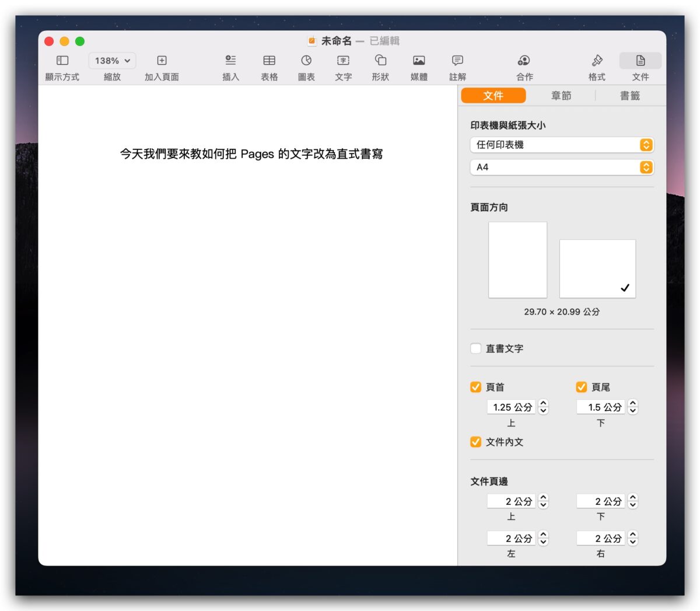Click the 加入頁面 add page icon
The width and height of the screenshot is (700, 611).
pos(162,60)
